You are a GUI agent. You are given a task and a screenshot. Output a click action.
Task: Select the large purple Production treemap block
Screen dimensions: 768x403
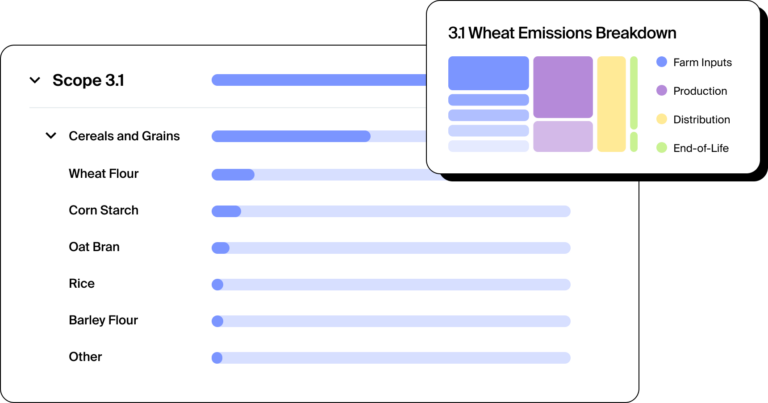563,87
